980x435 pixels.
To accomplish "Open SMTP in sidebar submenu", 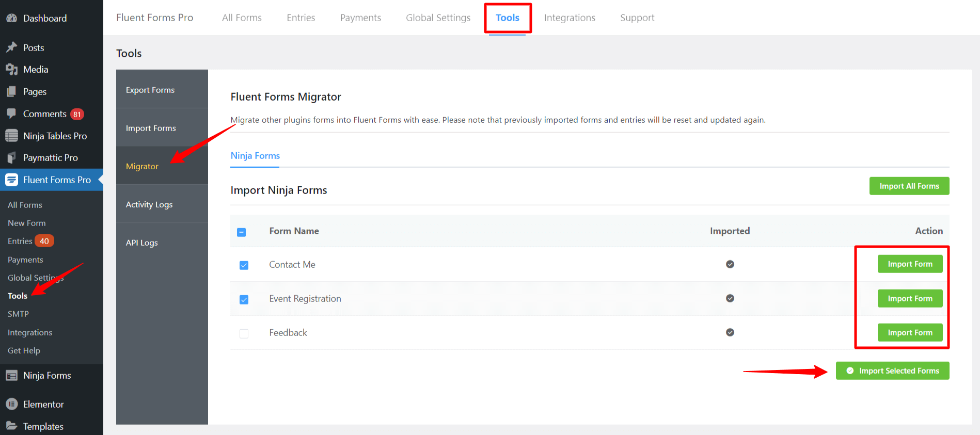I will click(18, 314).
